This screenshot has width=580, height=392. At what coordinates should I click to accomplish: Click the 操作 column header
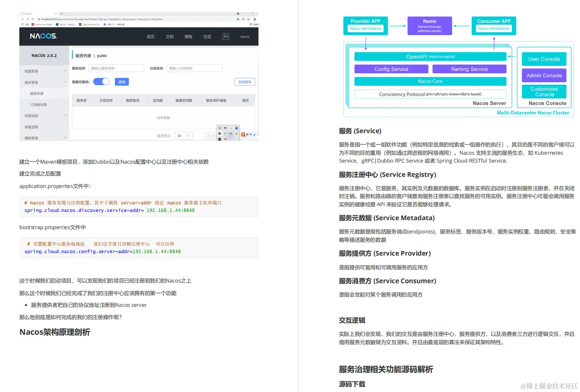pyautogui.click(x=245, y=101)
